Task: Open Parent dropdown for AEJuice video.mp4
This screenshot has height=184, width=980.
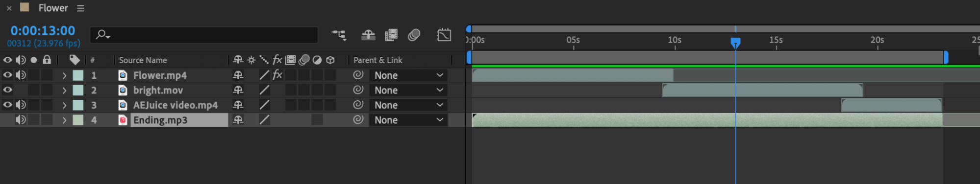Action: click(x=408, y=105)
